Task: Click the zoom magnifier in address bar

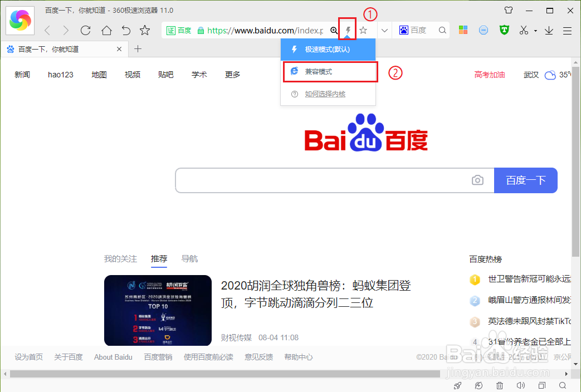Action: tap(334, 31)
